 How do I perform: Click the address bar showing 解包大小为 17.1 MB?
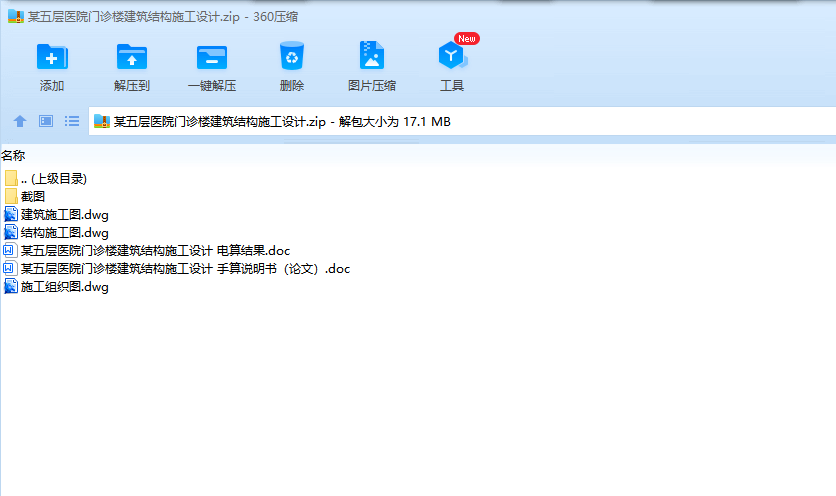click(462, 122)
